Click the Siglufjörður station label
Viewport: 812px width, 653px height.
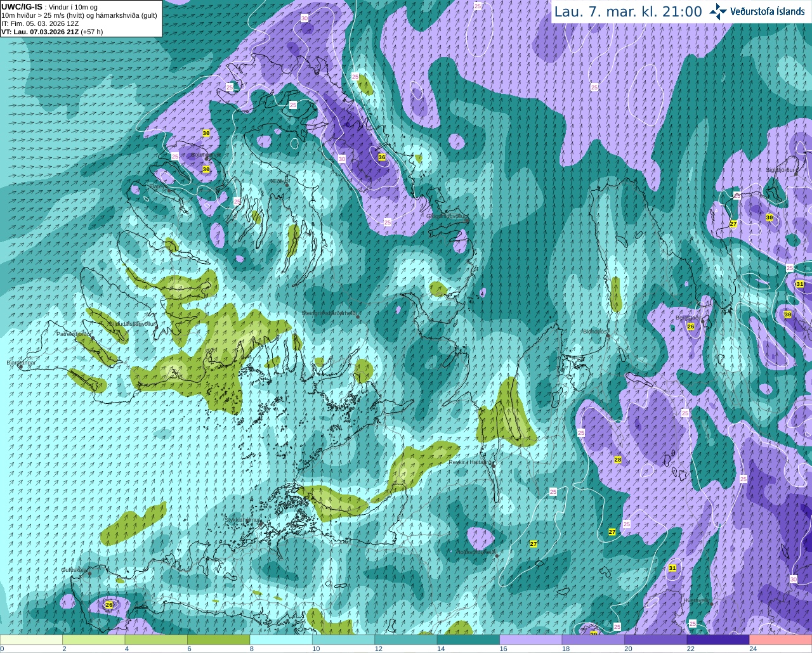pyautogui.click(x=781, y=170)
